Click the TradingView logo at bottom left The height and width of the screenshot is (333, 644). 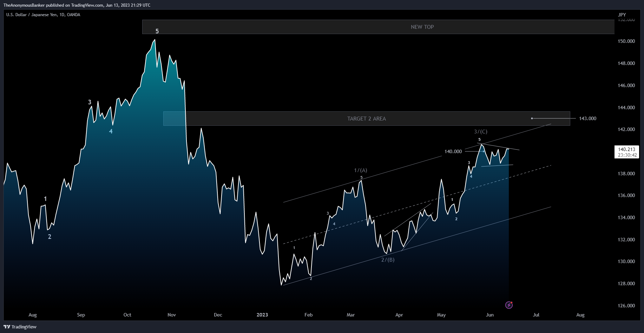click(20, 327)
